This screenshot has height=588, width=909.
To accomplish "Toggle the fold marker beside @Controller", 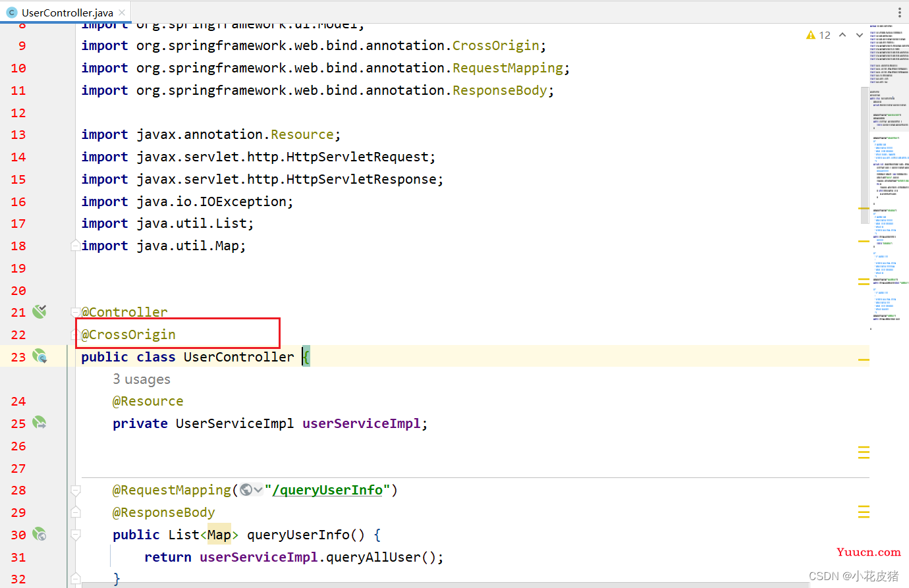I will point(76,311).
